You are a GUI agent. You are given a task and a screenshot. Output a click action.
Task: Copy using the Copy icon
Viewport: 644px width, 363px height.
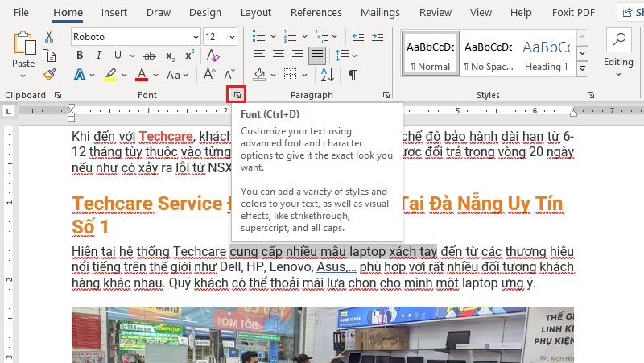pyautogui.click(x=49, y=56)
